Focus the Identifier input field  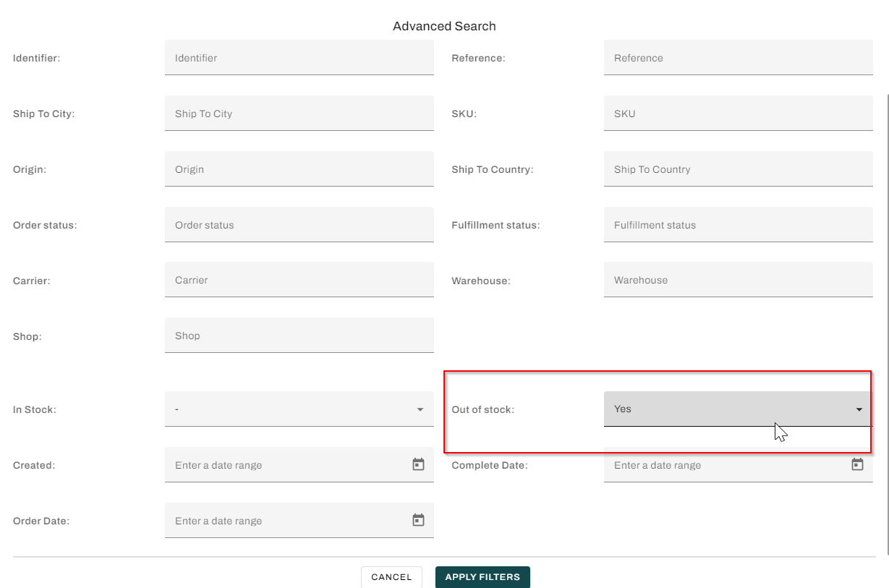(x=299, y=58)
